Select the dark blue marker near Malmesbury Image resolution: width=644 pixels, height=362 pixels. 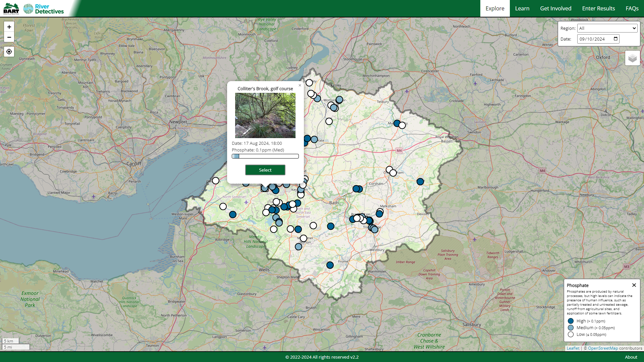tap(397, 123)
